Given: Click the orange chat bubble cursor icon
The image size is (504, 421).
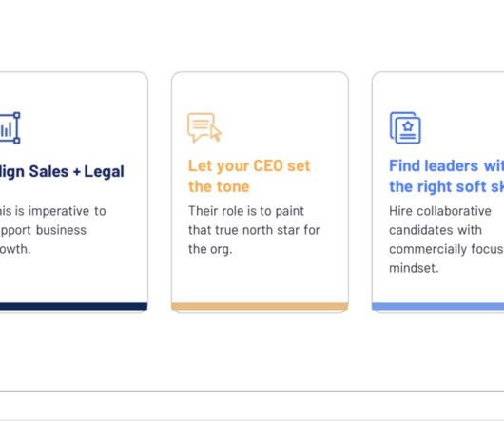Looking at the screenshot, I should tap(204, 127).
